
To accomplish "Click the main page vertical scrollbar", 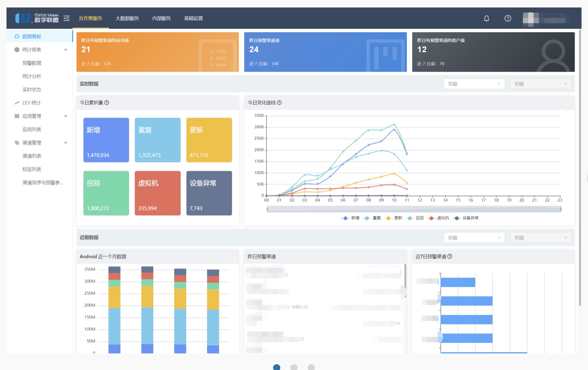I will click(x=580, y=168).
